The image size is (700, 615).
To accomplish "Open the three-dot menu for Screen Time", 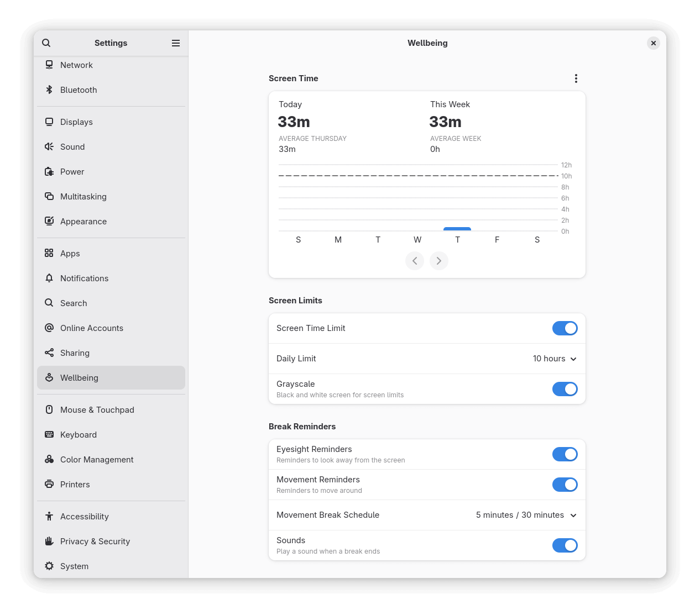I will tap(576, 78).
